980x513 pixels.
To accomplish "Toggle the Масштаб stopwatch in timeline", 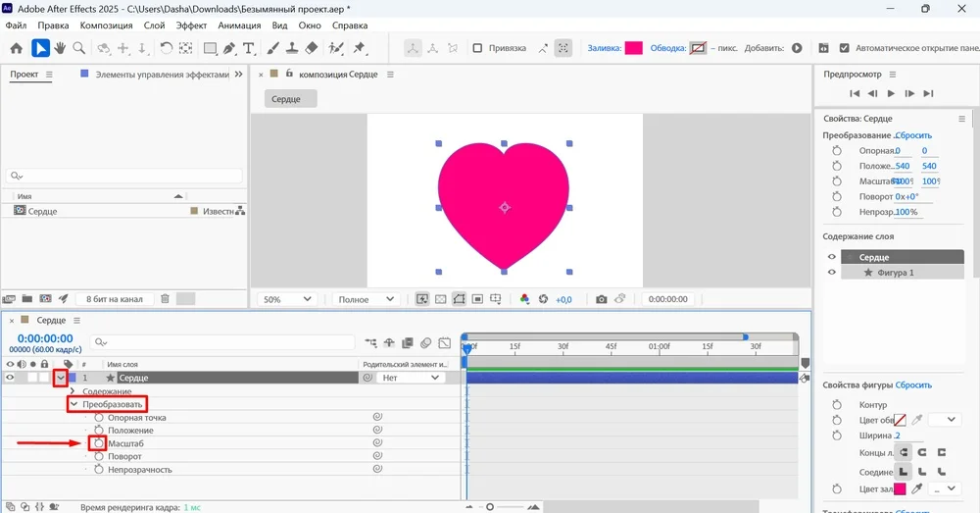I will [x=99, y=443].
